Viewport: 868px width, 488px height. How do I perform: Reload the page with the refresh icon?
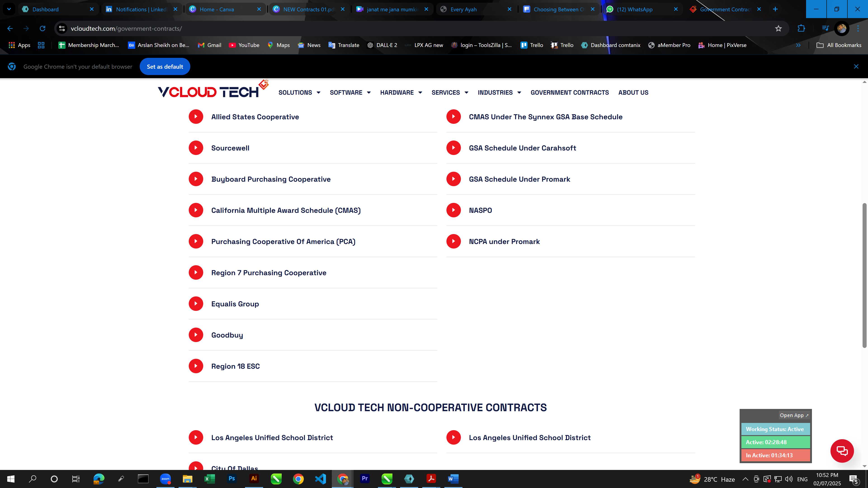coord(42,29)
